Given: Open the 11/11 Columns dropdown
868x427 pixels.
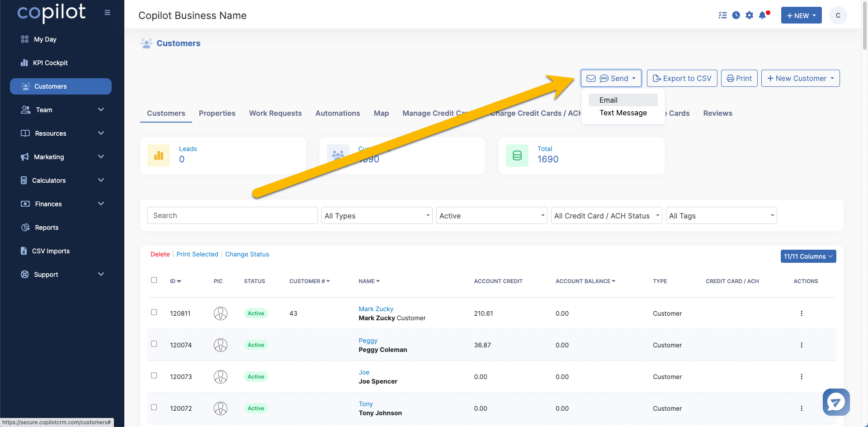Looking at the screenshot, I should (808, 256).
